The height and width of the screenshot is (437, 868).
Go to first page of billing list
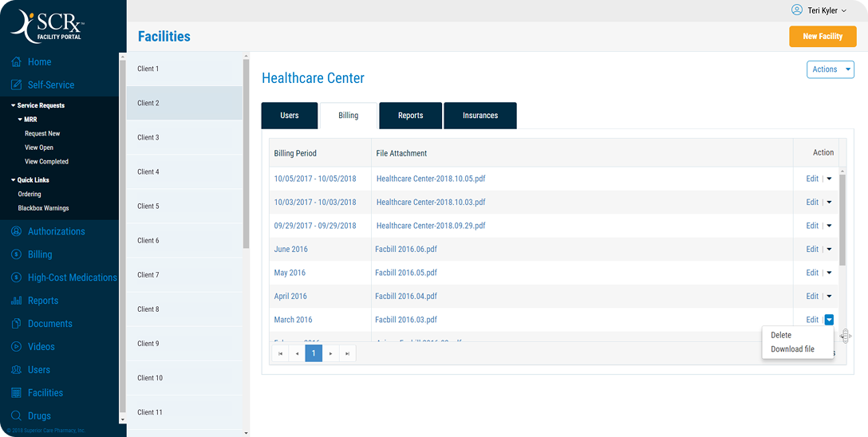tap(280, 353)
